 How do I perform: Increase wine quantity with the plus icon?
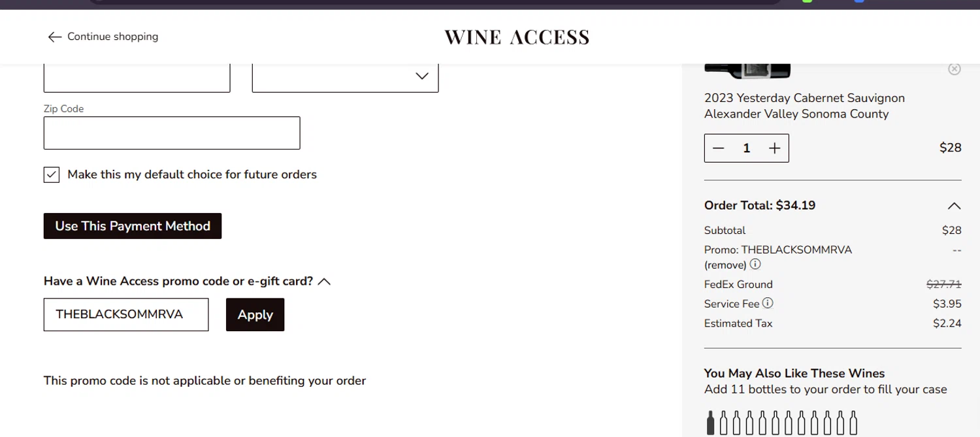[x=775, y=148]
